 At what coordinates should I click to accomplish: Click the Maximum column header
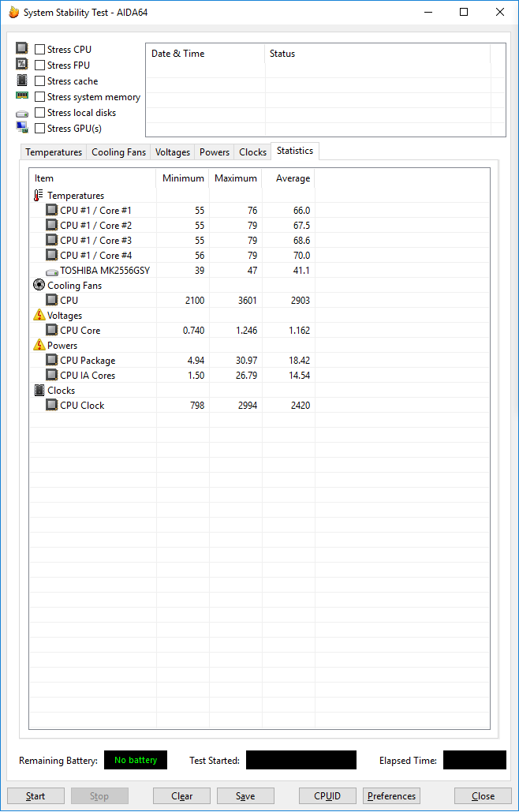[x=235, y=178]
